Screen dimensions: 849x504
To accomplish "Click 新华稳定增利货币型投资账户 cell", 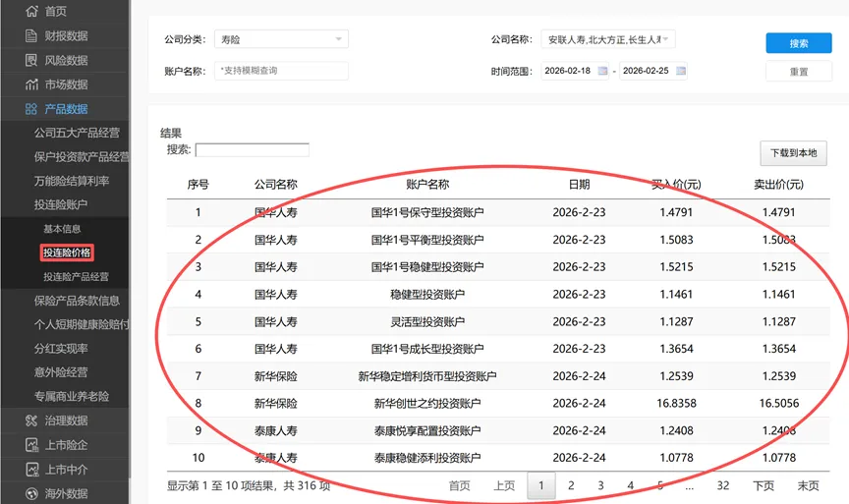I will click(427, 376).
